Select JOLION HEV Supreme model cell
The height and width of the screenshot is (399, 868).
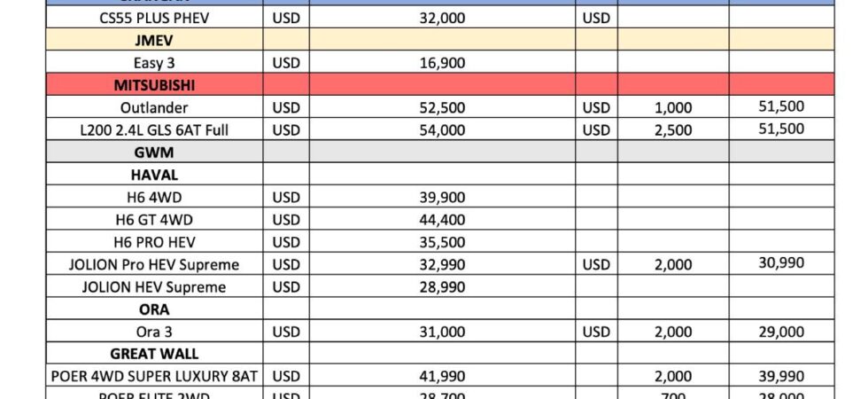(154, 286)
